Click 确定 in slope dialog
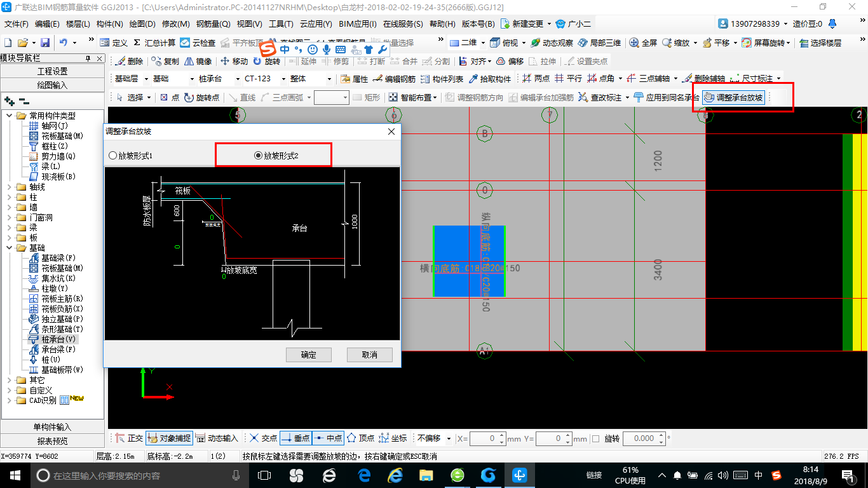 [309, 355]
